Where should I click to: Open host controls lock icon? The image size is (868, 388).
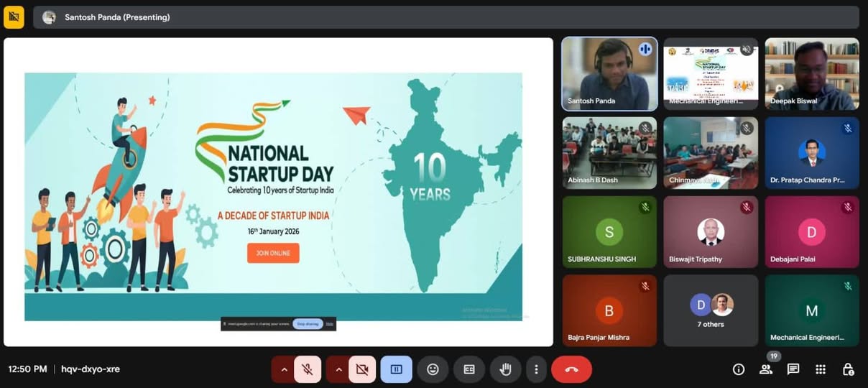point(848,369)
